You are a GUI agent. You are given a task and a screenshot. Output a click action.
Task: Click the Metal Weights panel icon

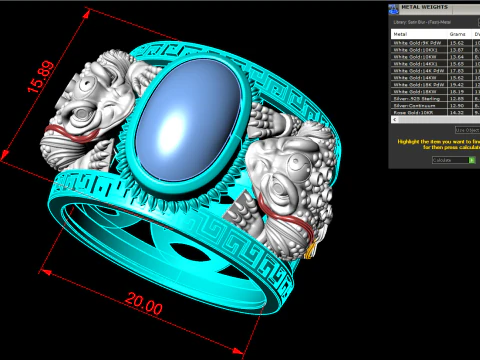click(x=394, y=9)
